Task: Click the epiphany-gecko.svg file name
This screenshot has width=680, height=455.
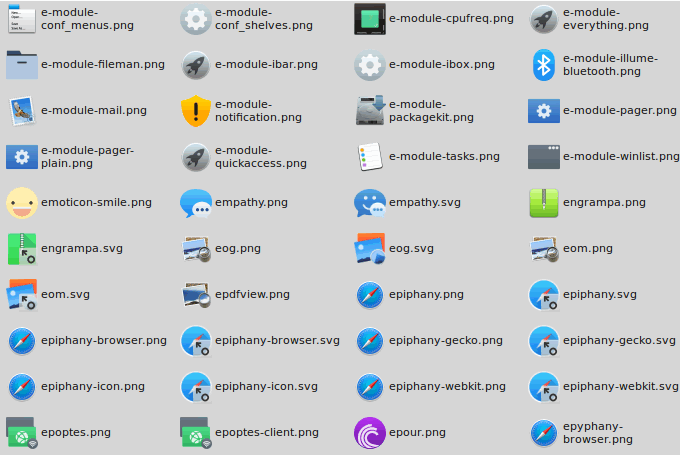Action: point(619,340)
